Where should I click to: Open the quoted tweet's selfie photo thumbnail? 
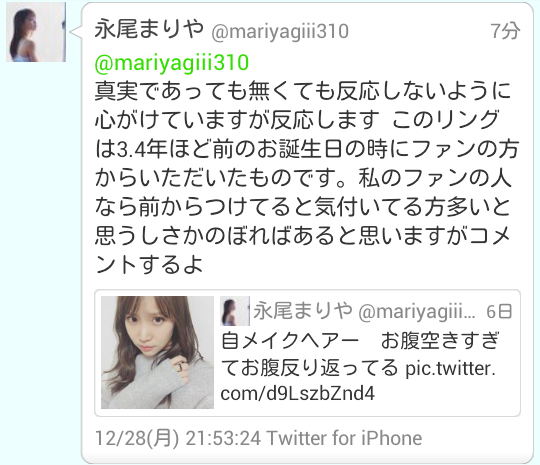click(157, 352)
